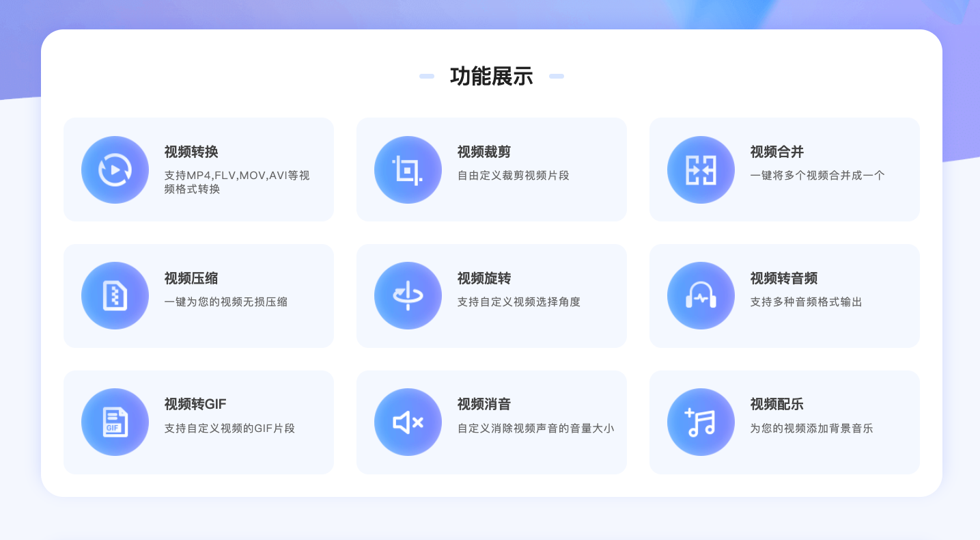The width and height of the screenshot is (980, 540).
Task: Click the 视频转GIF document icon
Action: tap(115, 422)
